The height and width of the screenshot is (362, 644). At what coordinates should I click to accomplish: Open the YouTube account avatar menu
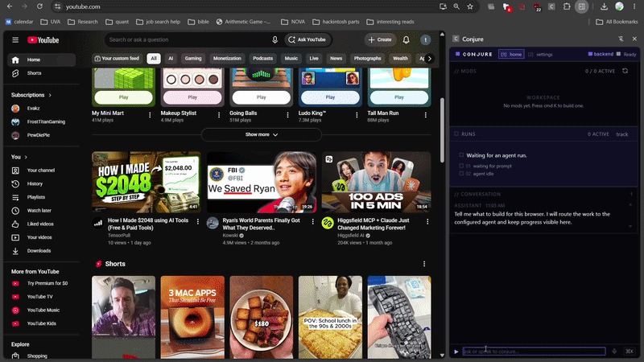tap(426, 39)
